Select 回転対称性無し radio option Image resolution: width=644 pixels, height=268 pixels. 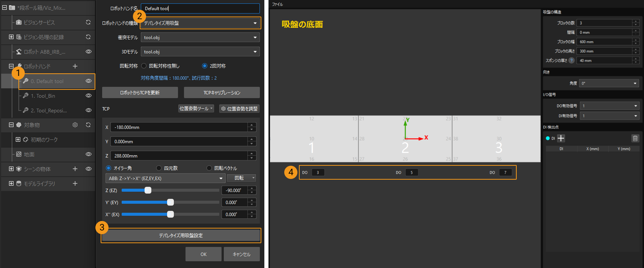click(x=144, y=66)
